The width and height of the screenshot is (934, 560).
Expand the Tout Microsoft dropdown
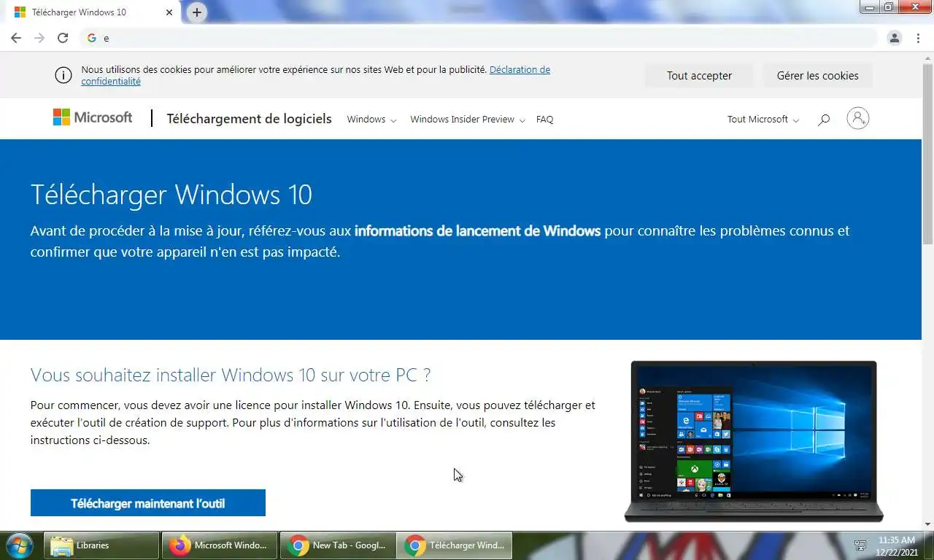coord(763,119)
